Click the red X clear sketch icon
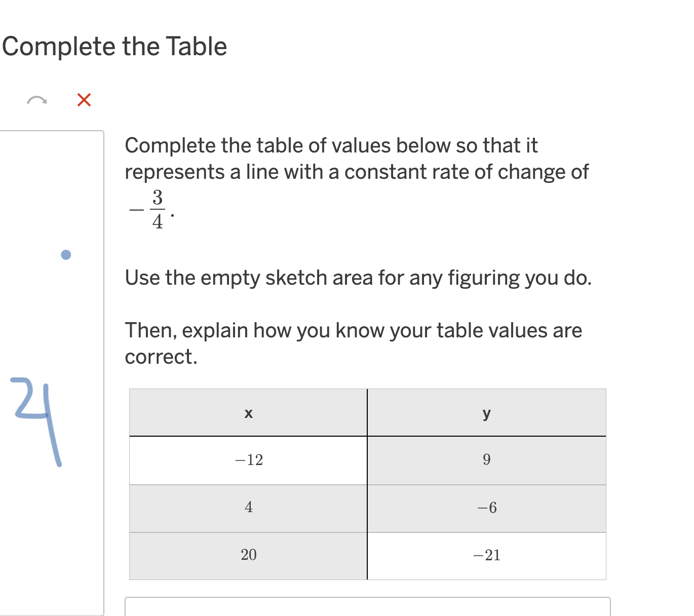Image resolution: width=694 pixels, height=616 pixels. coord(84,100)
